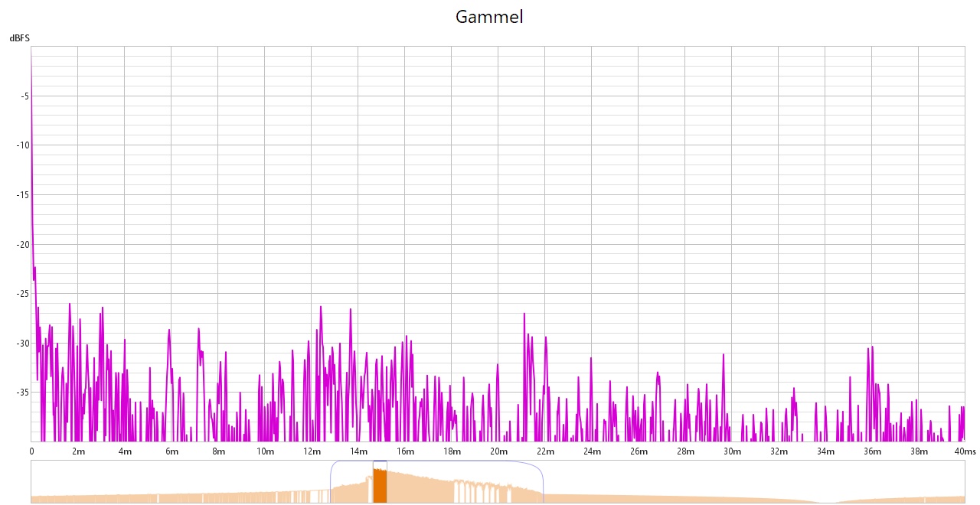Click the 2m label on time axis

[78, 451]
